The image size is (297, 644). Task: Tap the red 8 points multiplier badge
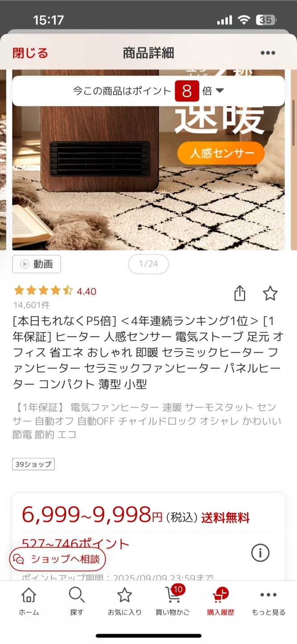click(187, 91)
